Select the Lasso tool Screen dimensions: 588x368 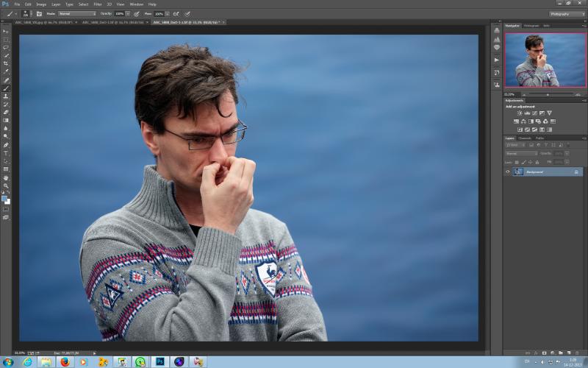6,48
